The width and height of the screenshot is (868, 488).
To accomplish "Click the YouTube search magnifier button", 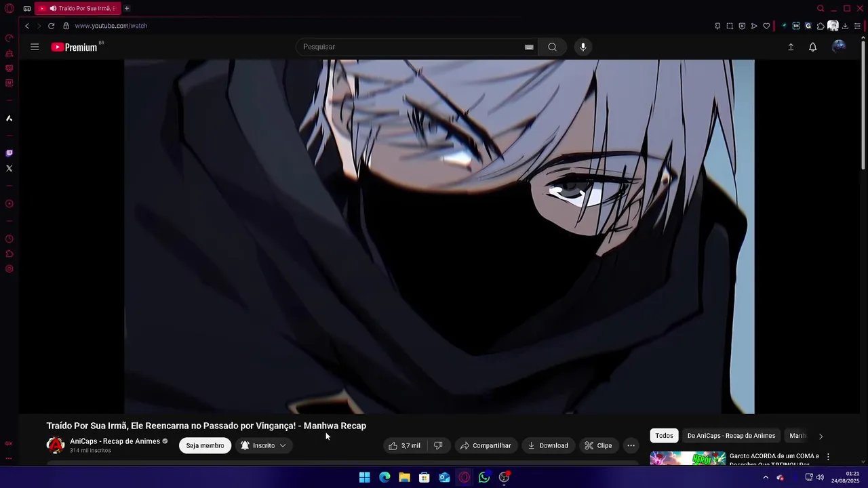I will (552, 47).
